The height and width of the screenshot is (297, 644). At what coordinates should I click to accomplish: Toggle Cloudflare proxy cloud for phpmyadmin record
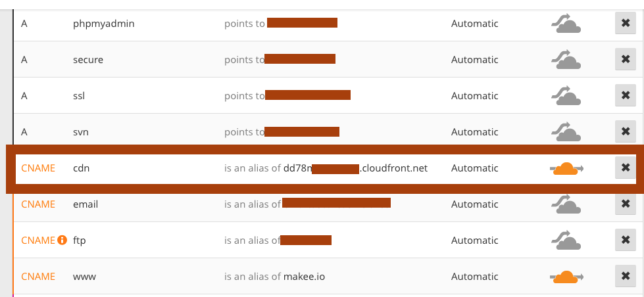[x=566, y=24]
